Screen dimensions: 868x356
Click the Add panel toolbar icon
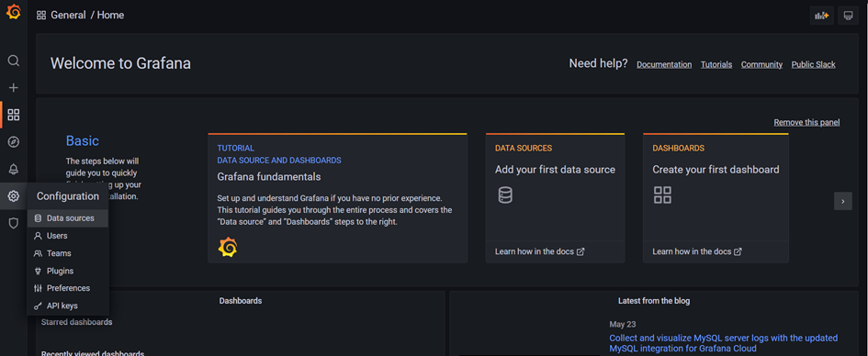point(821,16)
